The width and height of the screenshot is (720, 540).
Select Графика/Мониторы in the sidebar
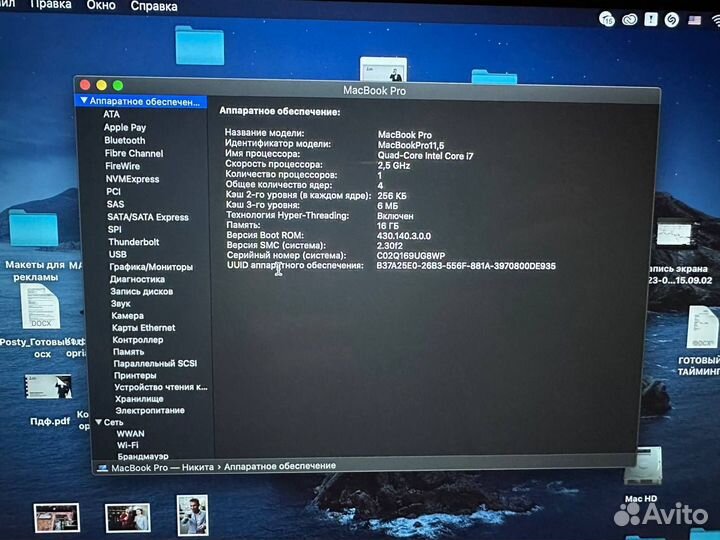pos(151,267)
